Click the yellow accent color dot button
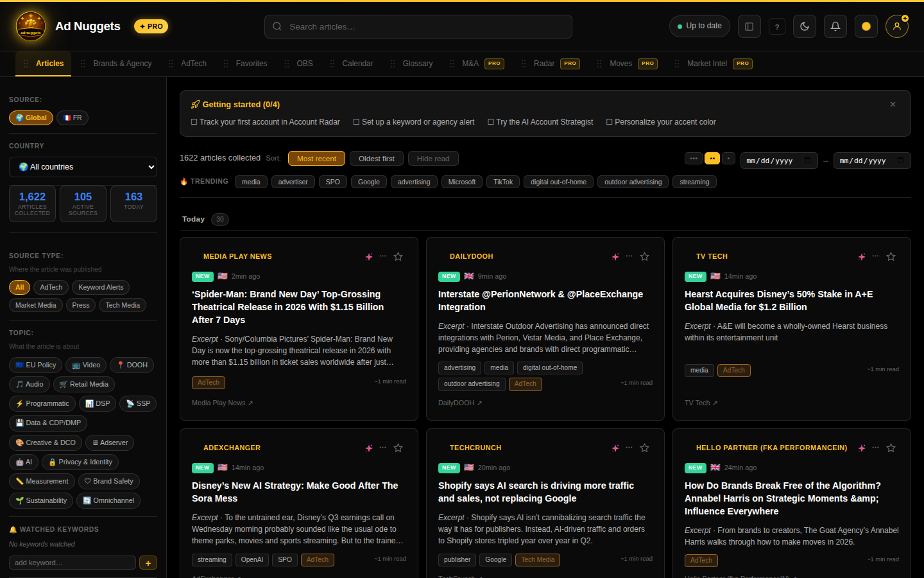This screenshot has width=924, height=578. tap(866, 26)
